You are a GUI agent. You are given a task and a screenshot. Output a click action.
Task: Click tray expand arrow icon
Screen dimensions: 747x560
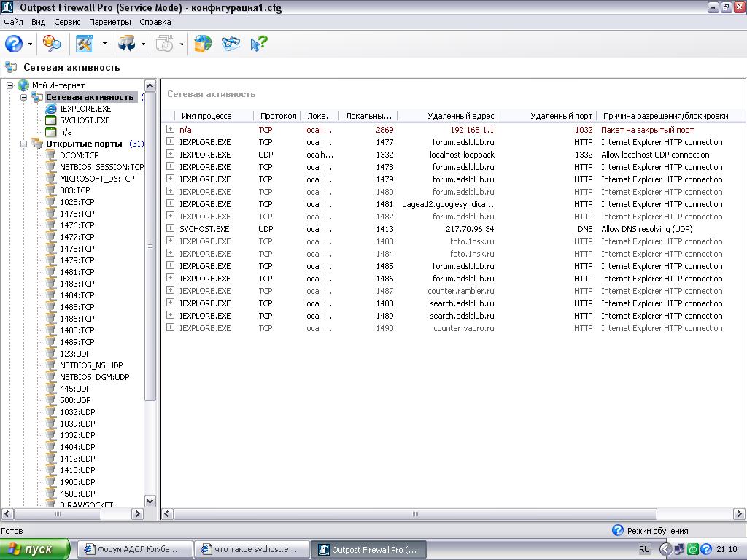point(665,549)
